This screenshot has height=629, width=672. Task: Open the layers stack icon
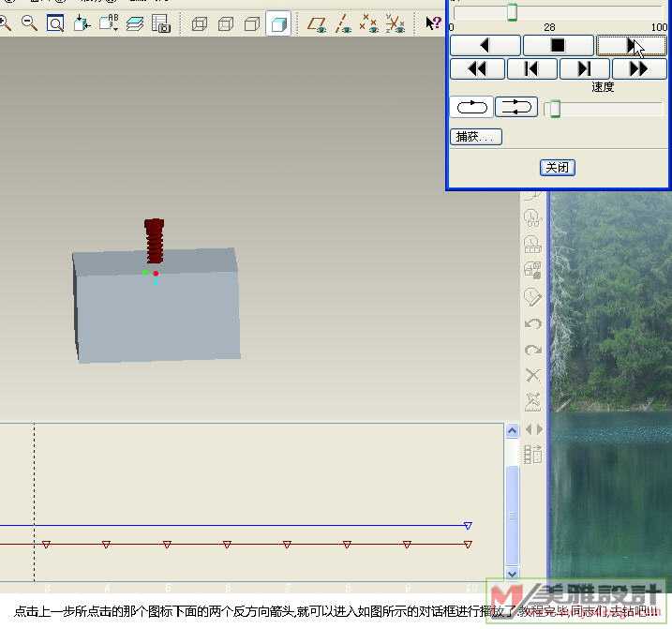click(x=135, y=23)
